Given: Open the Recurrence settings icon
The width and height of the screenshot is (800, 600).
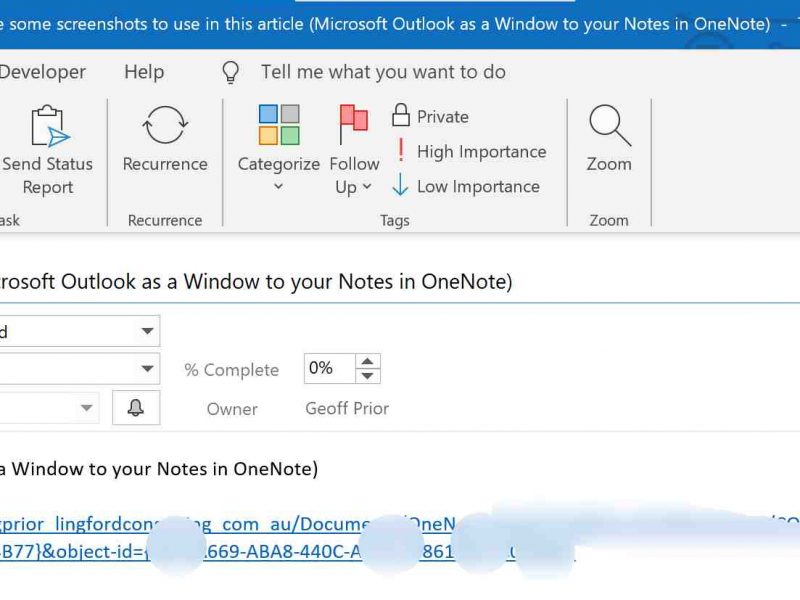Looking at the screenshot, I should coord(165,125).
